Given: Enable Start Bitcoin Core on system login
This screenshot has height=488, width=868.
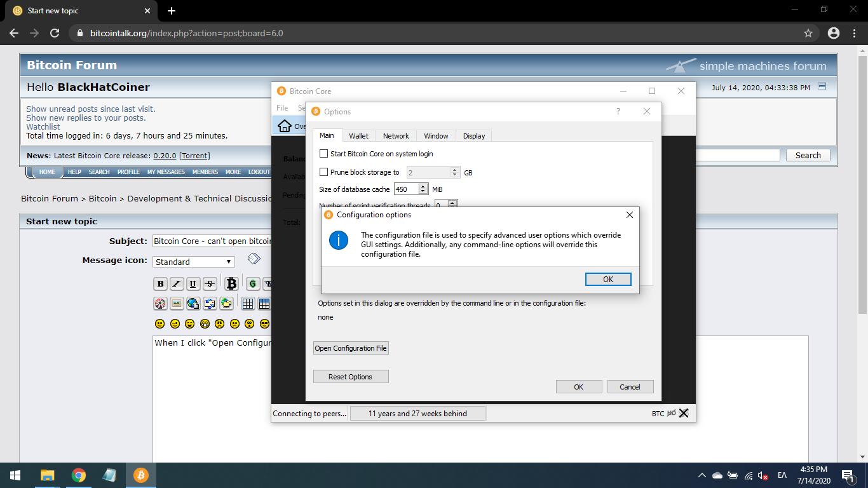Looking at the screenshot, I should pos(324,154).
